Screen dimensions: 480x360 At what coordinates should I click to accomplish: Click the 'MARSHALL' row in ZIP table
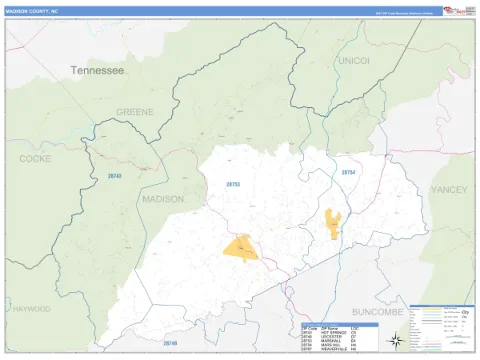tap(339, 341)
